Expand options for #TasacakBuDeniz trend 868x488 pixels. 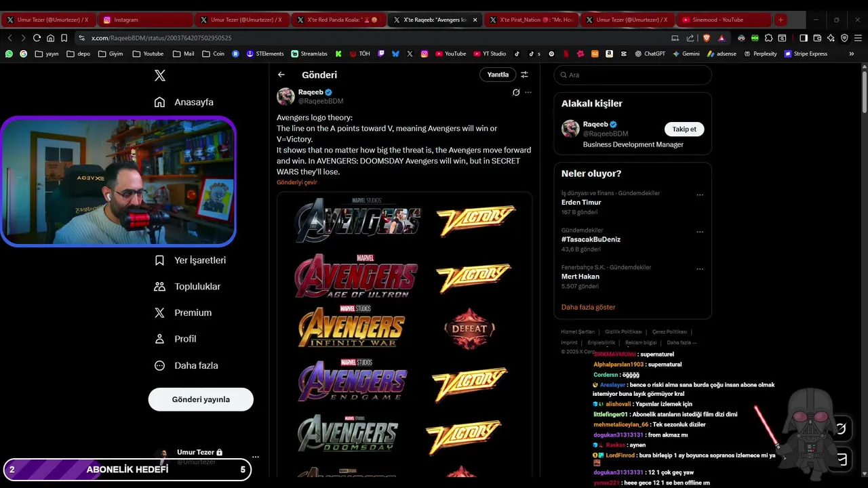(700, 232)
